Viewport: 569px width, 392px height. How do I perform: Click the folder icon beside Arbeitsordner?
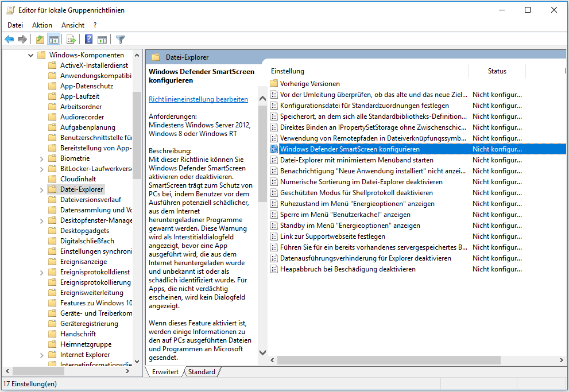(53, 107)
